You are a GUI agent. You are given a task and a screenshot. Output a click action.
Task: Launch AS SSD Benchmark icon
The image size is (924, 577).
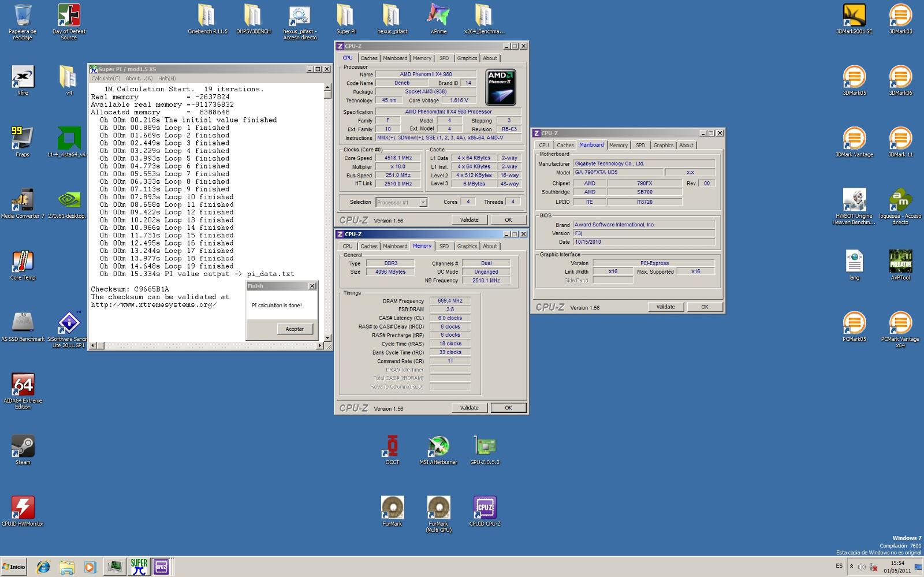(x=23, y=327)
